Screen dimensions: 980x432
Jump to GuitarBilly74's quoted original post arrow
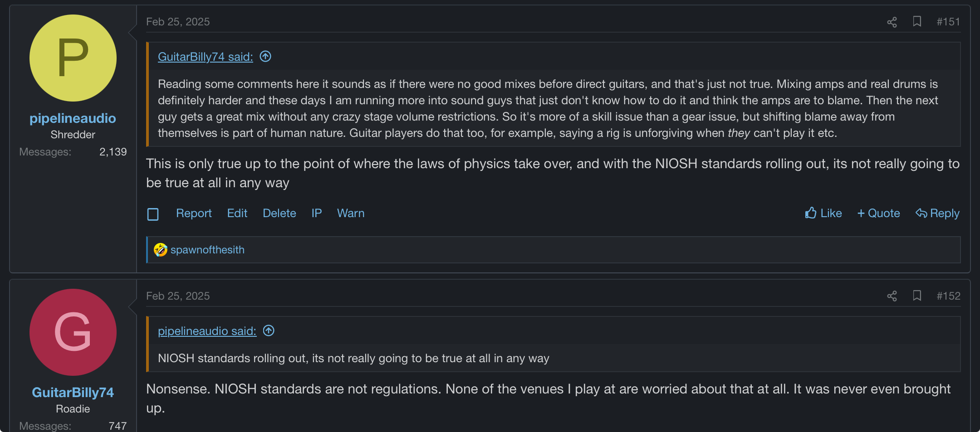point(265,56)
